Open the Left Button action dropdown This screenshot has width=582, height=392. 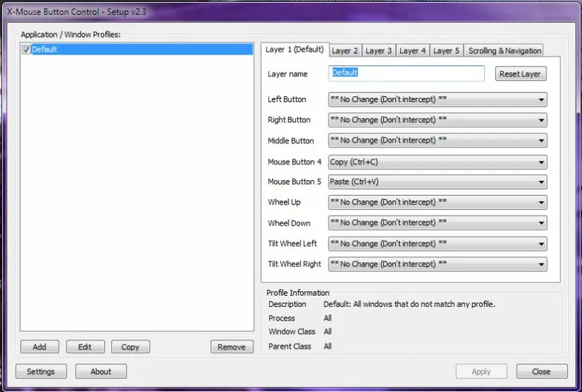pyautogui.click(x=437, y=99)
